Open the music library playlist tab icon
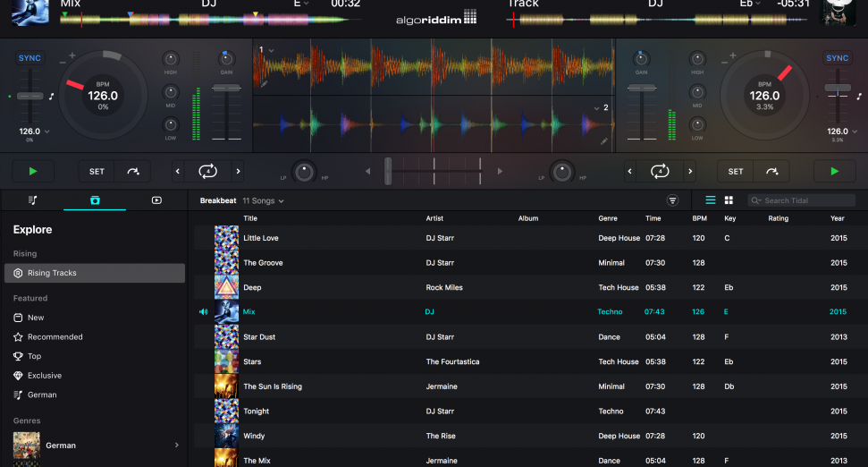The width and height of the screenshot is (868, 467). tap(32, 200)
